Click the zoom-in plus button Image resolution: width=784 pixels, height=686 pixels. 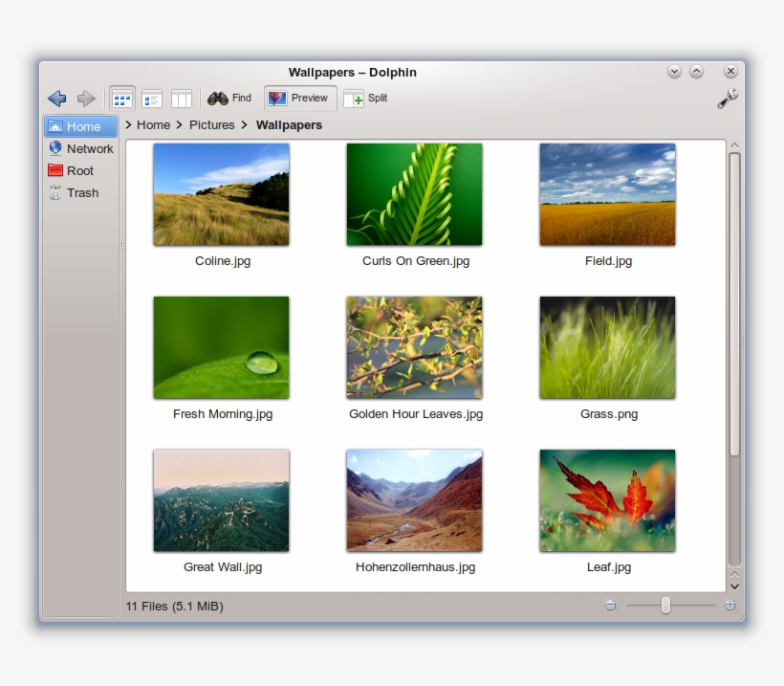tap(730, 605)
